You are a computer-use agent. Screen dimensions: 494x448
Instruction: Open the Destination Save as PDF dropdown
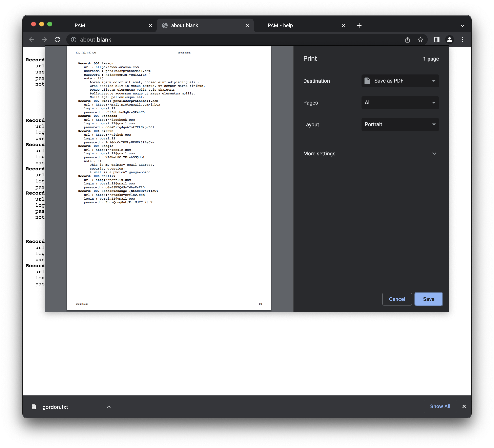400,81
